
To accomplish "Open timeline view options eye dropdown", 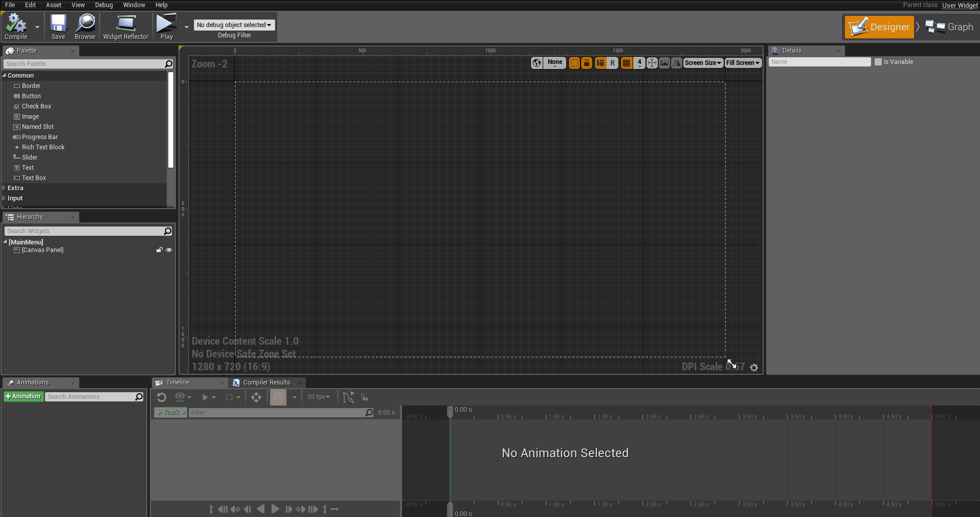I will [x=183, y=397].
